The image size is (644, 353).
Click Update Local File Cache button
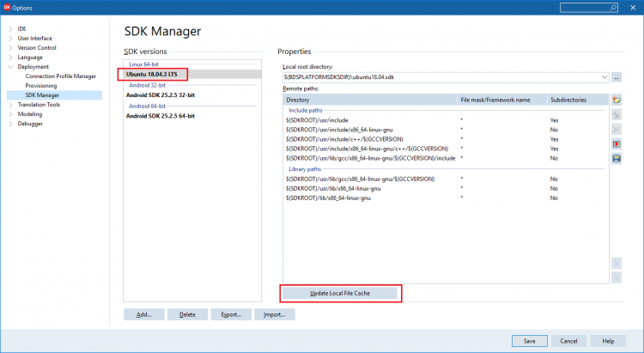(340, 293)
